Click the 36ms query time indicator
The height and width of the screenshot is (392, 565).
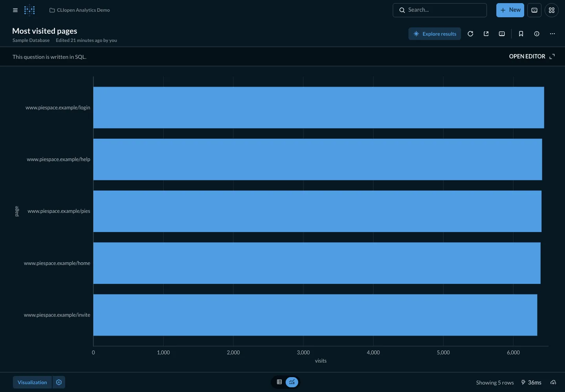[x=531, y=383]
